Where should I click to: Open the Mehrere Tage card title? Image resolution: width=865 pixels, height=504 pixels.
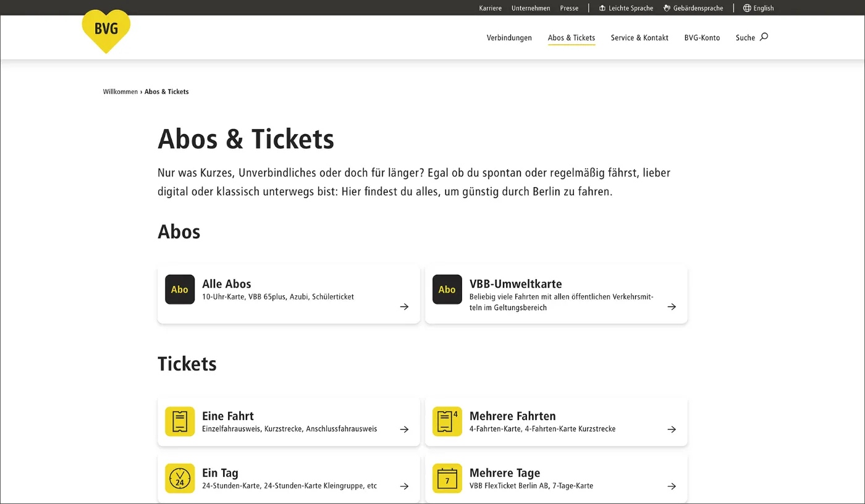point(505,473)
